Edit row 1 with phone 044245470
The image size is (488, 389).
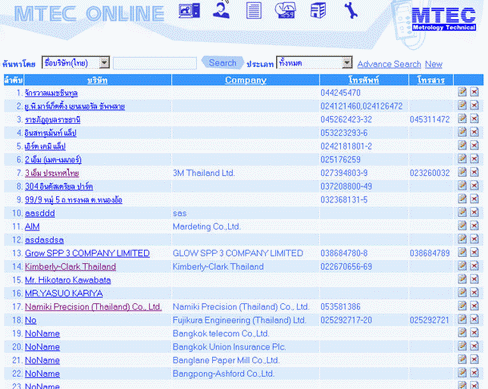pos(462,92)
